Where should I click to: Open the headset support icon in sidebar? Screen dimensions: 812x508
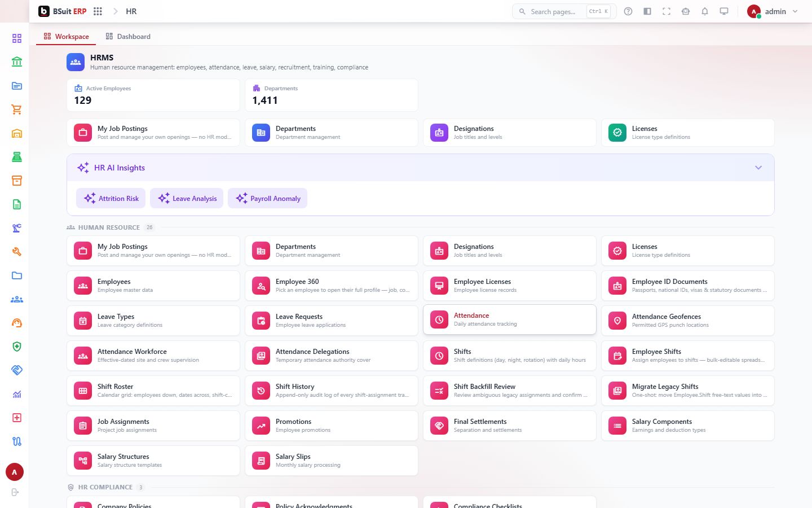coord(17,323)
